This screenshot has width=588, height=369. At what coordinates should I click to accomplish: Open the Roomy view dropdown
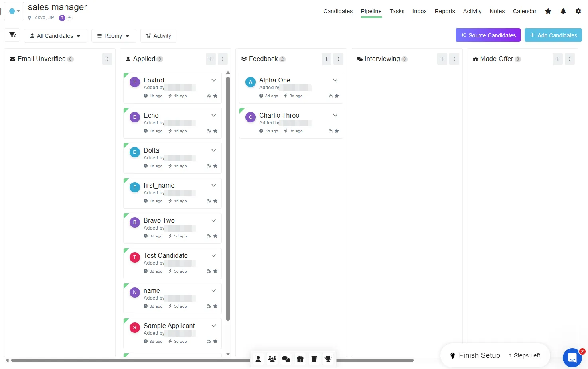coord(114,36)
